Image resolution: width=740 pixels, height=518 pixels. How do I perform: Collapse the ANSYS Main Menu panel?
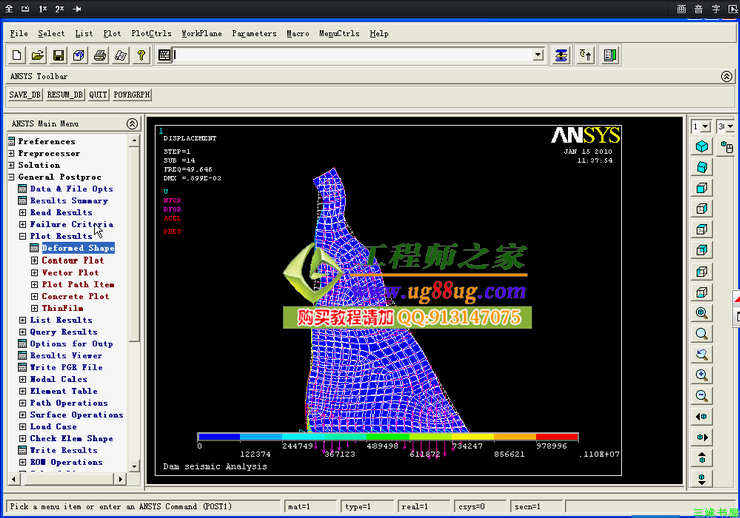click(132, 124)
